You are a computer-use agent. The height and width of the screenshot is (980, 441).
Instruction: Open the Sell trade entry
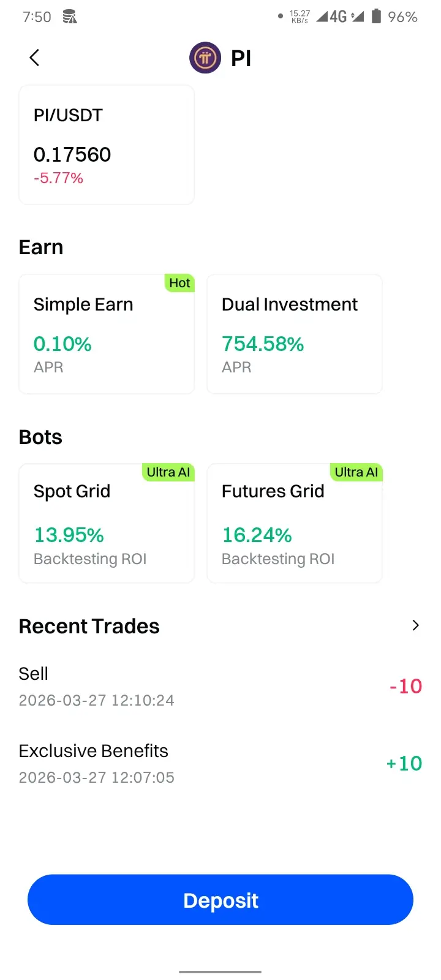click(221, 686)
